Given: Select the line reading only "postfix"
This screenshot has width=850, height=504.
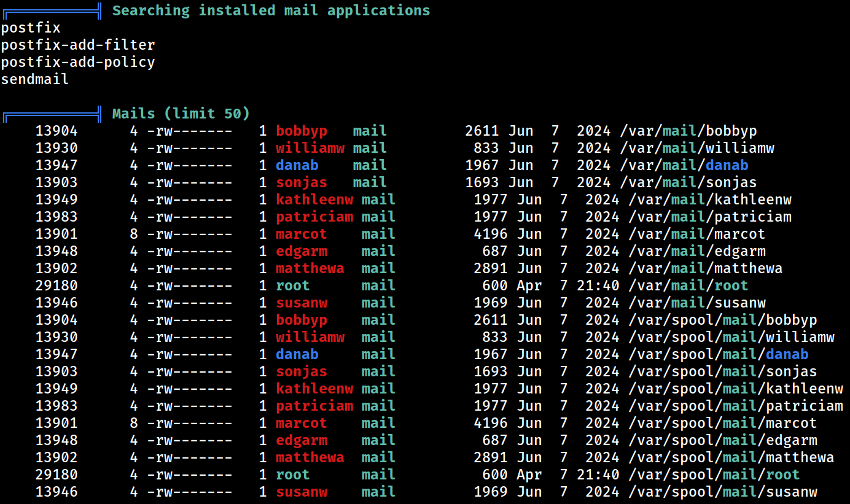Looking at the screenshot, I should pos(31,28).
